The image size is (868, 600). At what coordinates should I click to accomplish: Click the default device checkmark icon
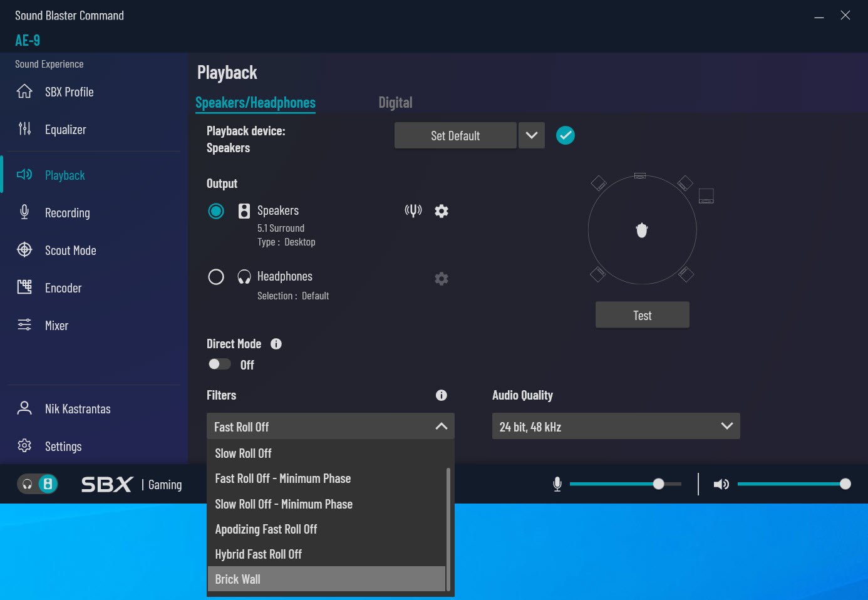pyautogui.click(x=566, y=135)
